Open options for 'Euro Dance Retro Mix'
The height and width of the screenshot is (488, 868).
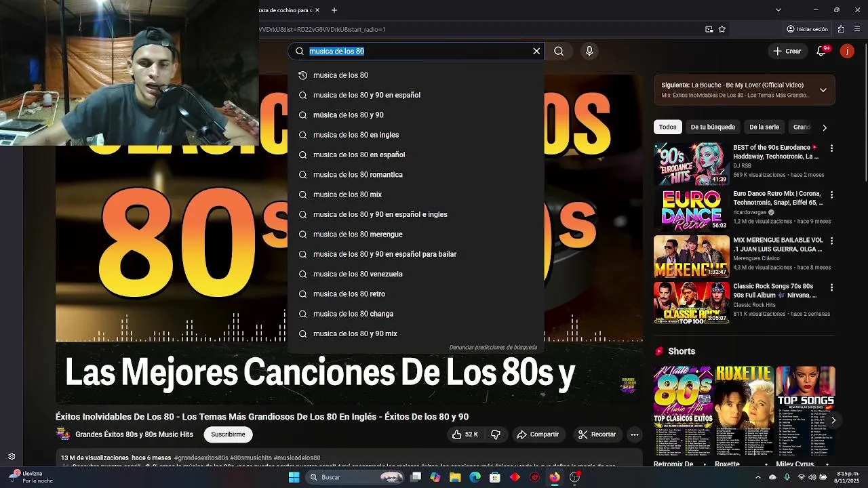tap(832, 195)
